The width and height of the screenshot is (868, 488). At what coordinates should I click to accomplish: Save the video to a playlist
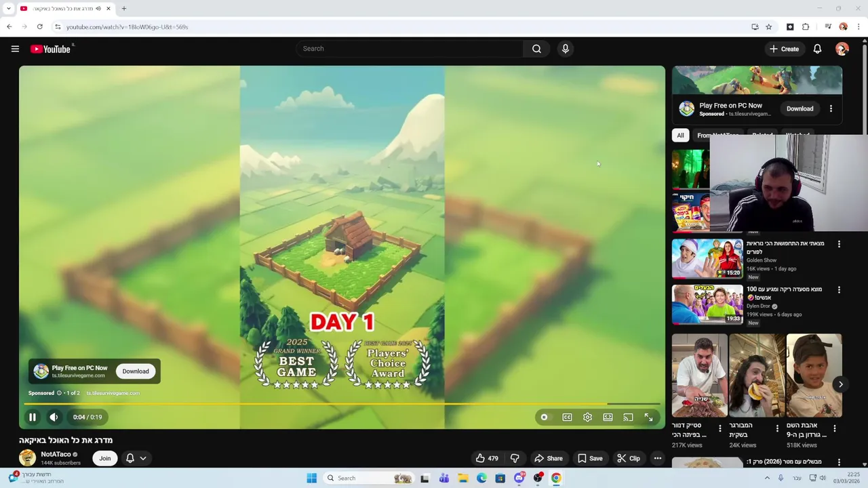(590, 458)
